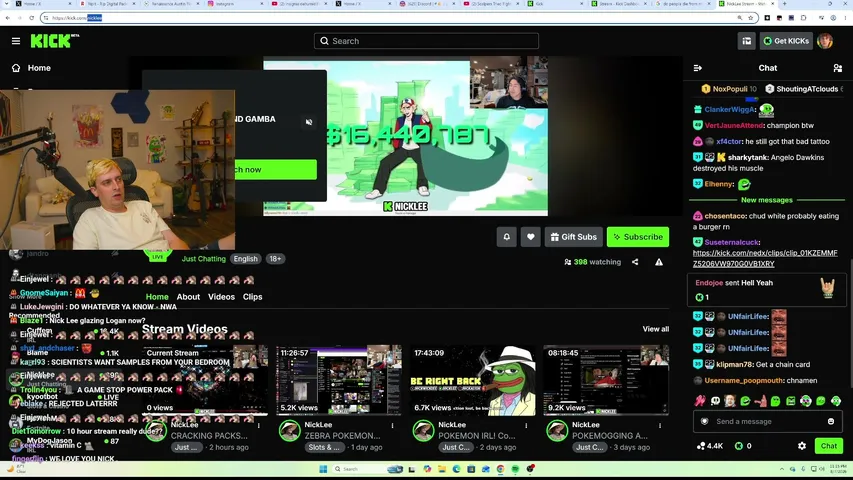The height and width of the screenshot is (480, 853).
Task: Insert the pink hands quick emote
Action: coord(700,401)
